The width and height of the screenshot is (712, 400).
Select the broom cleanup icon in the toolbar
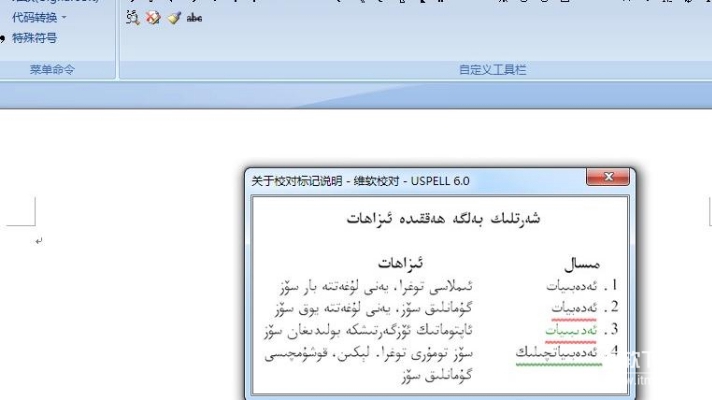[173, 18]
